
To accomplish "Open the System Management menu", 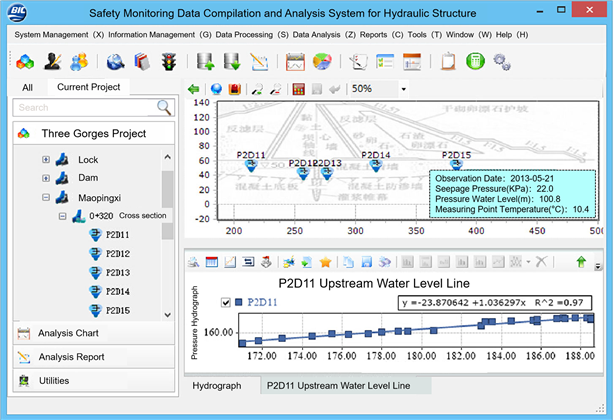I will (x=59, y=35).
